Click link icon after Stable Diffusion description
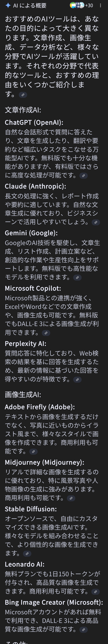 [27, 554]
